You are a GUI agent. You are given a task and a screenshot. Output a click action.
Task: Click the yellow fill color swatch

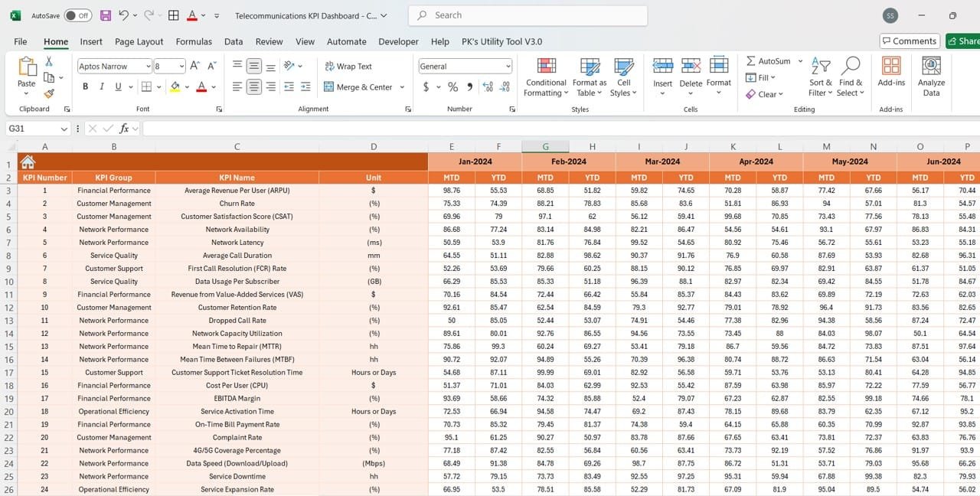pos(175,87)
